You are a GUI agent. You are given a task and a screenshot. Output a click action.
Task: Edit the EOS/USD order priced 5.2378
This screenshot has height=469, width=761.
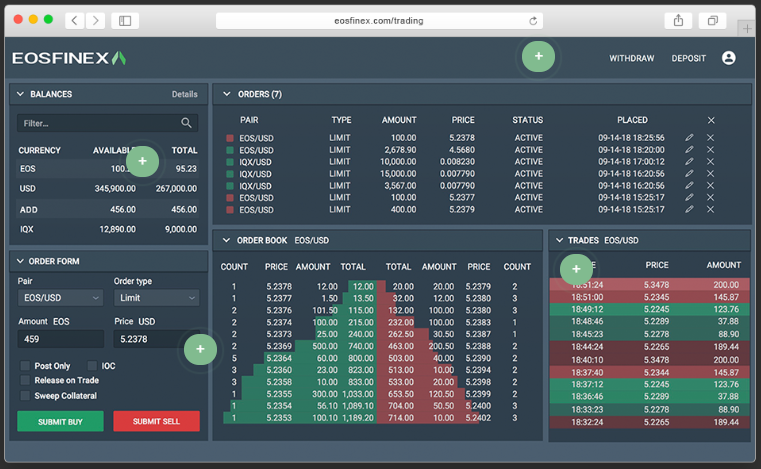(x=689, y=138)
